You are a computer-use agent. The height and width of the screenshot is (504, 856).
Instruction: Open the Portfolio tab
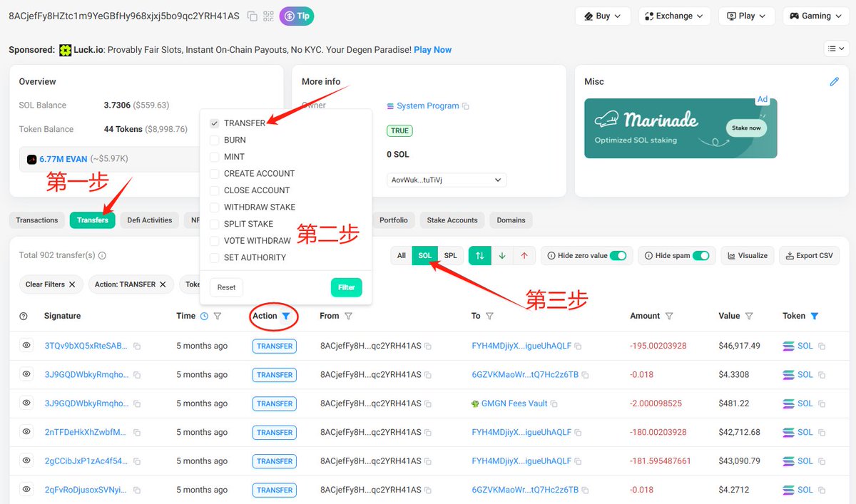tap(394, 220)
